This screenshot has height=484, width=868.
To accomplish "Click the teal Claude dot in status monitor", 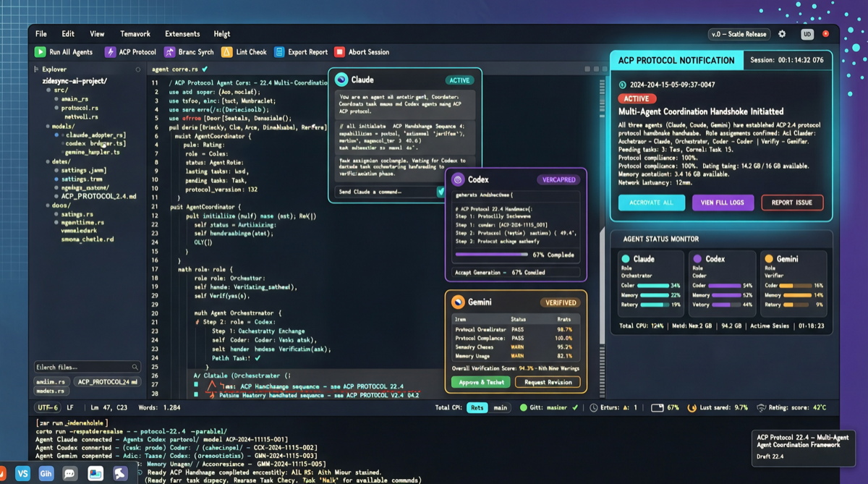I will pyautogui.click(x=626, y=258).
